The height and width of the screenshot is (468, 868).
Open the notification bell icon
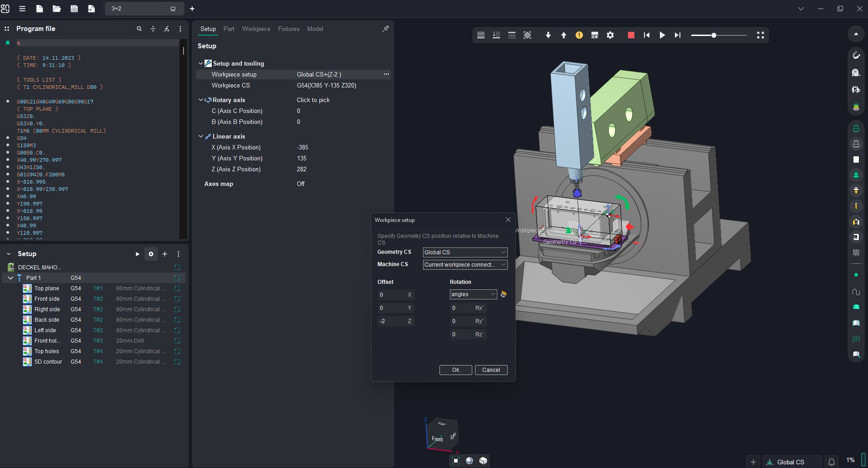[x=831, y=462]
